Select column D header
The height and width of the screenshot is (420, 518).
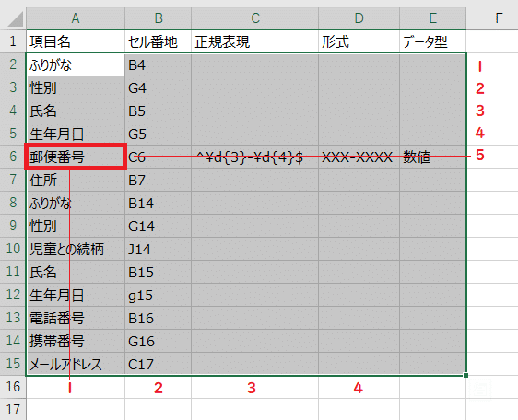click(x=359, y=18)
